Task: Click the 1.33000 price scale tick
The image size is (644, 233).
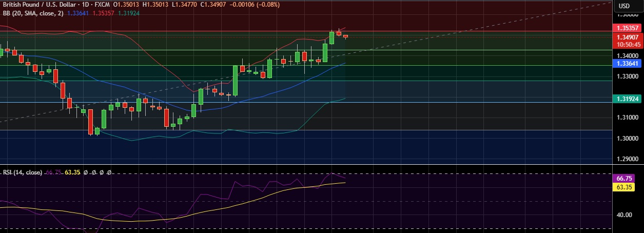Action: coord(627,76)
